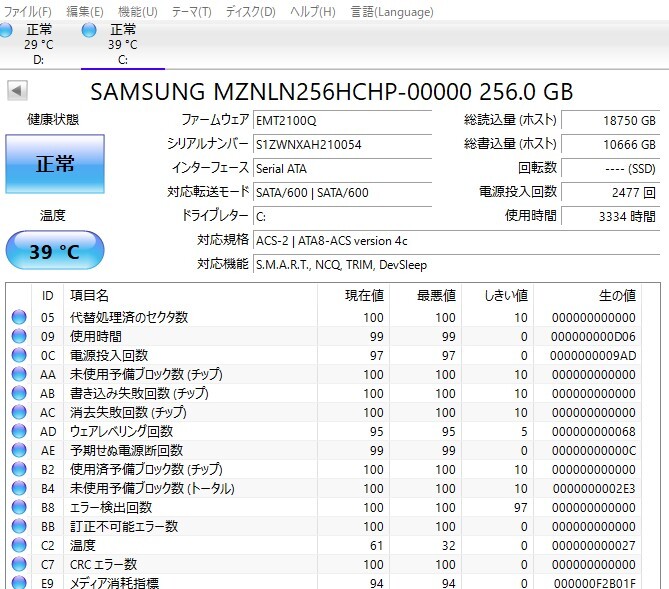This screenshot has width=669, height=589.
Task: Select the 電源投入回数 attribute row name
Action: [x=109, y=355]
